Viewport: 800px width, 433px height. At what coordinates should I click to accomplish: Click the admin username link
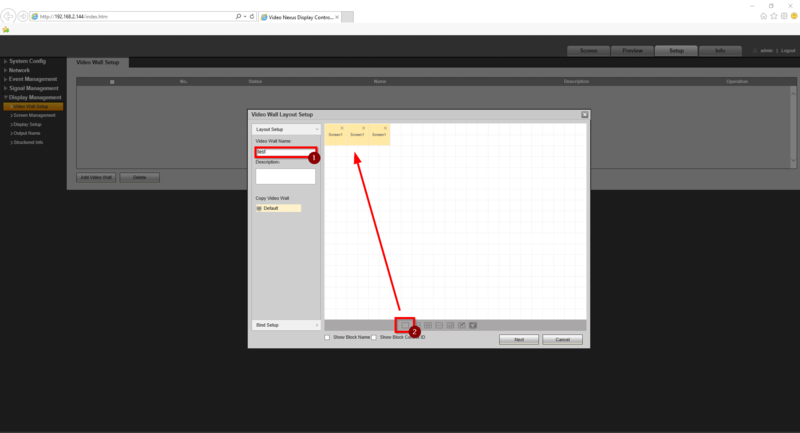[766, 50]
